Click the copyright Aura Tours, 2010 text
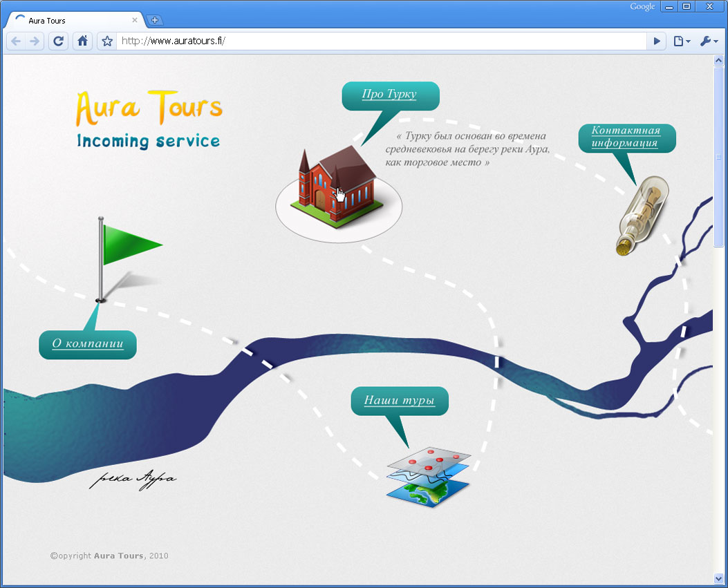The height and width of the screenshot is (588, 728). click(x=109, y=556)
